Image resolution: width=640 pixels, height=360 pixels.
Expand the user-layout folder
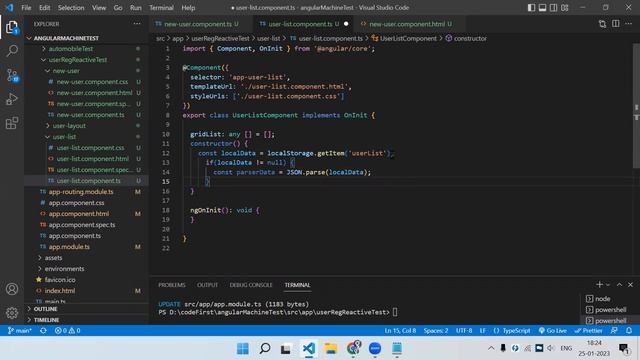coord(69,126)
